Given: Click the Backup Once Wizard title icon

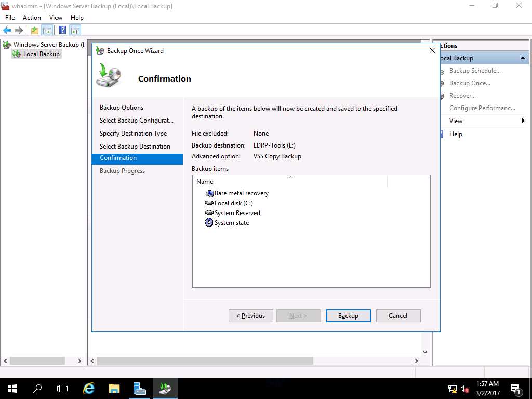Looking at the screenshot, I should [100, 51].
